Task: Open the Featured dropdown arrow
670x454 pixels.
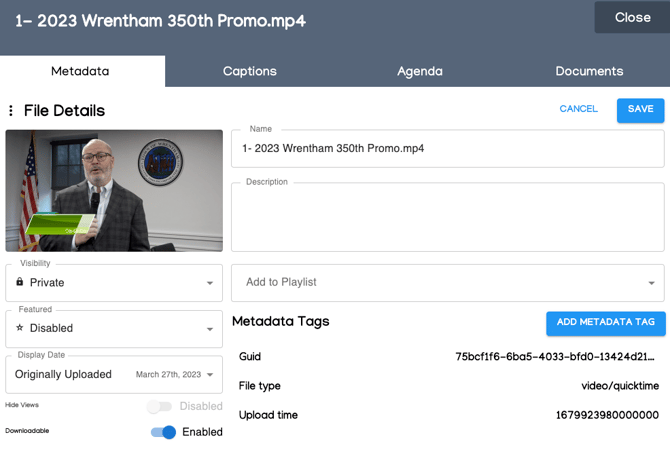Action: click(x=210, y=328)
